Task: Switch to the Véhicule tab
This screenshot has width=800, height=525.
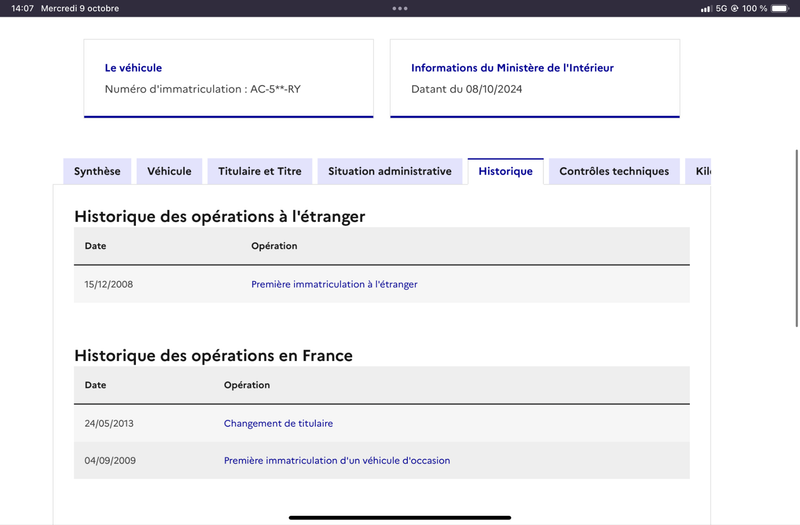Action: click(169, 171)
